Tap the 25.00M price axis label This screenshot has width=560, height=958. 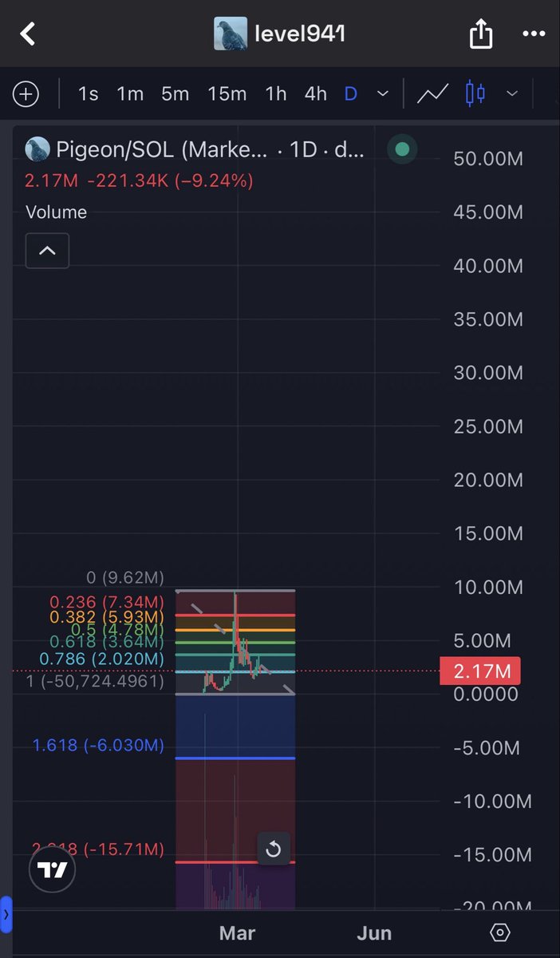click(488, 426)
